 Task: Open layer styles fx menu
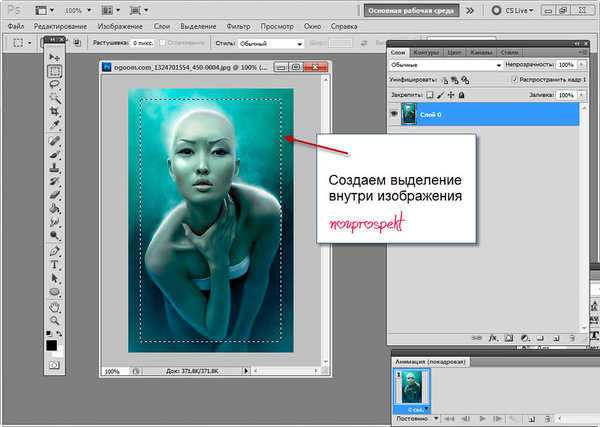click(493, 338)
